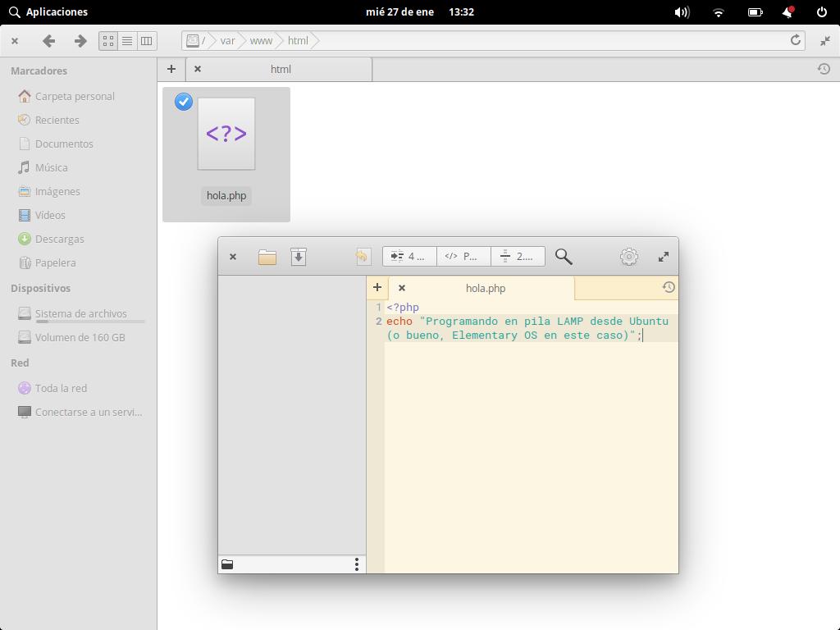Click the hola.php filename label

click(x=226, y=195)
